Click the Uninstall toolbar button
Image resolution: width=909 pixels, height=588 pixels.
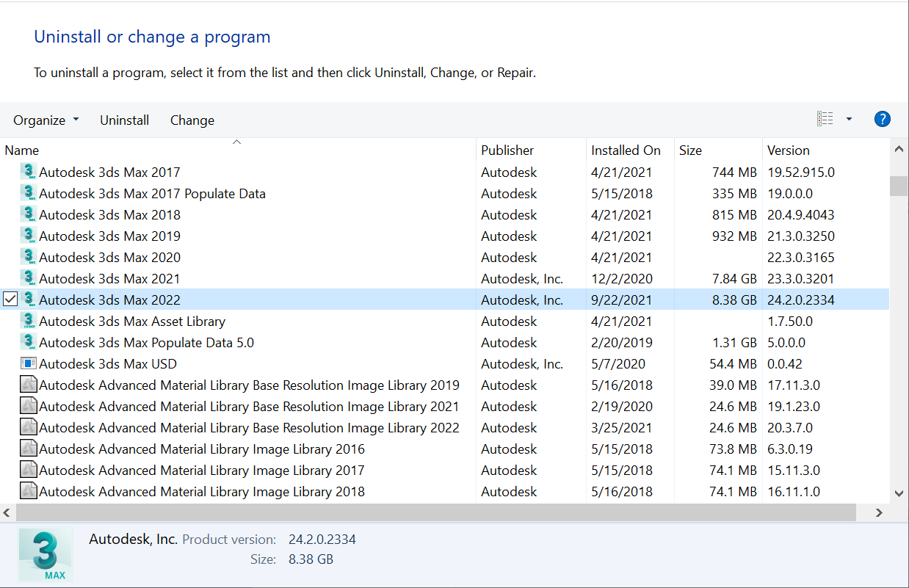click(x=124, y=120)
